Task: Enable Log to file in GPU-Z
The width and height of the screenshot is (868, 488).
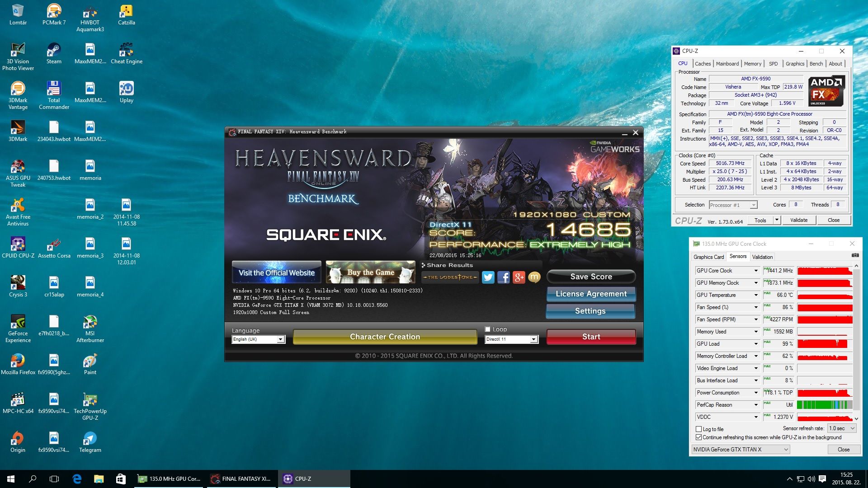Action: coord(699,429)
